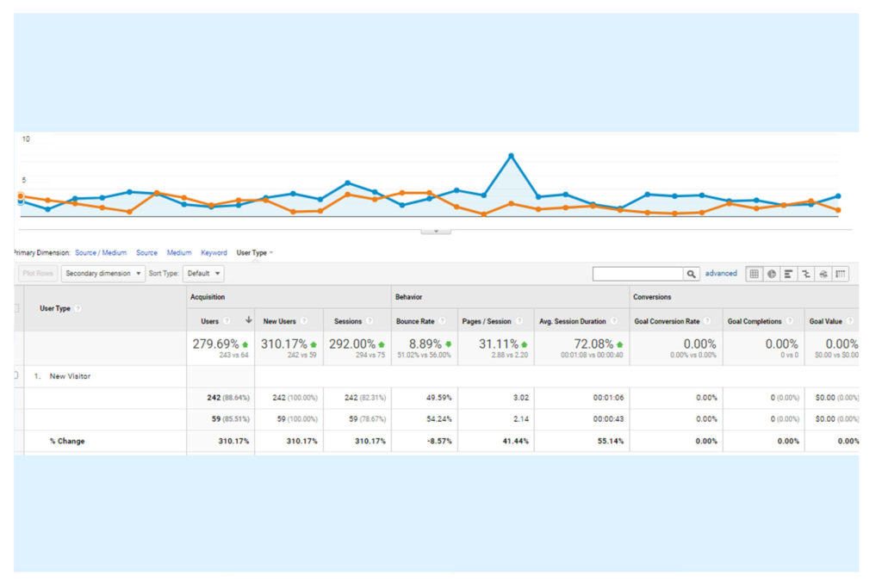Image resolution: width=882 pixels, height=588 pixels.
Task: Switch to the pivot table view icon
Action: (841, 274)
